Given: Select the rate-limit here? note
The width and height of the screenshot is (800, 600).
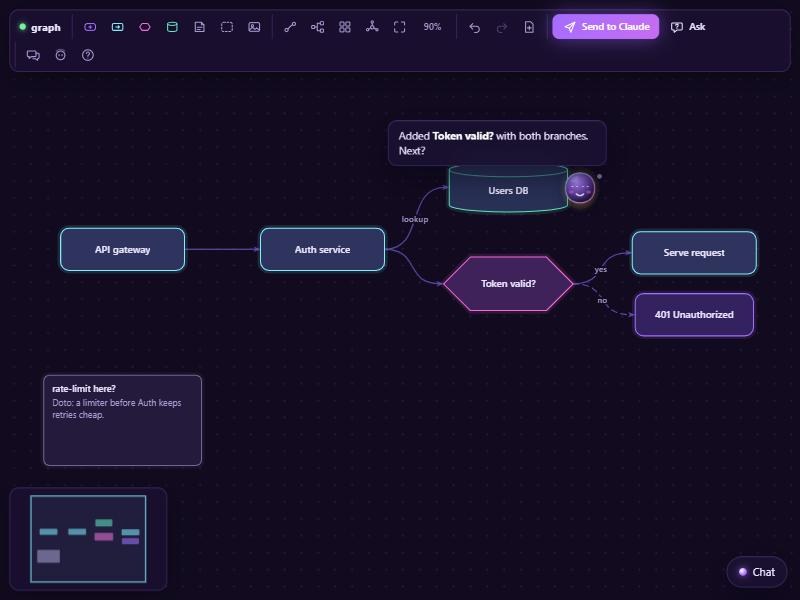Looking at the screenshot, I should tap(122, 420).
